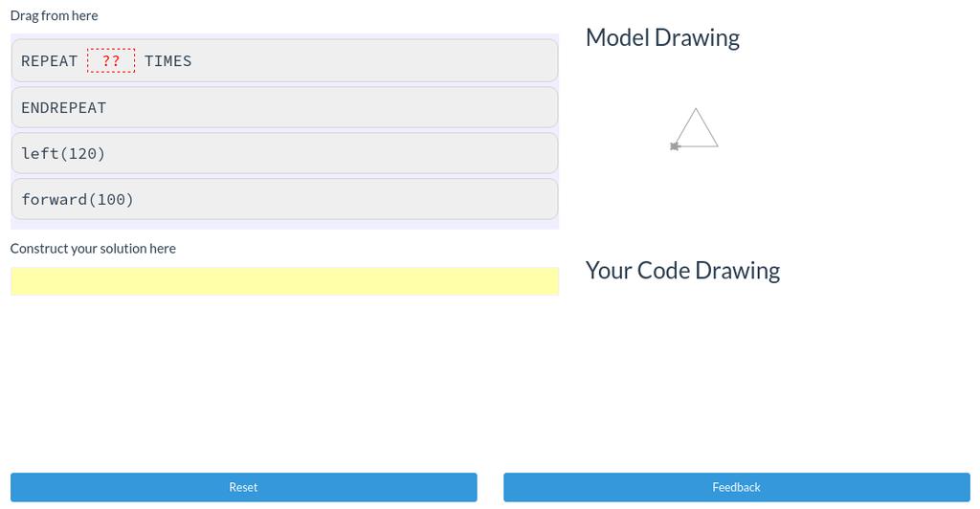This screenshot has width=980, height=509.
Task: Click the yellow solution construction area
Action: [284, 281]
